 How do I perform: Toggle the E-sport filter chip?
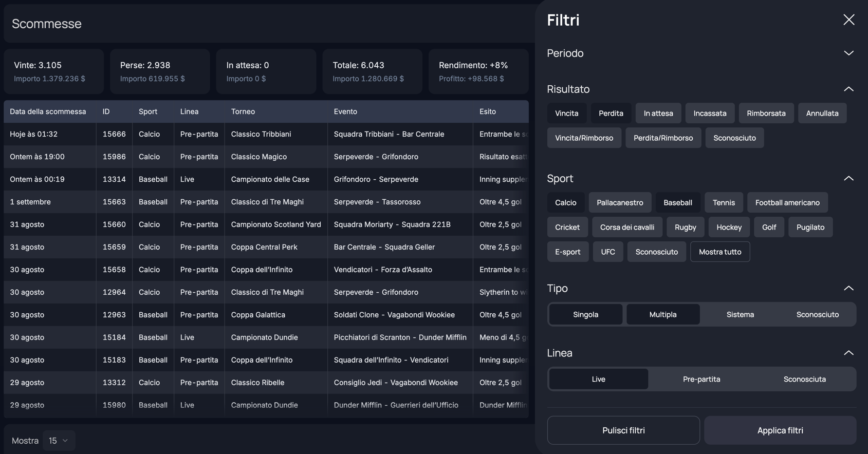coord(567,252)
